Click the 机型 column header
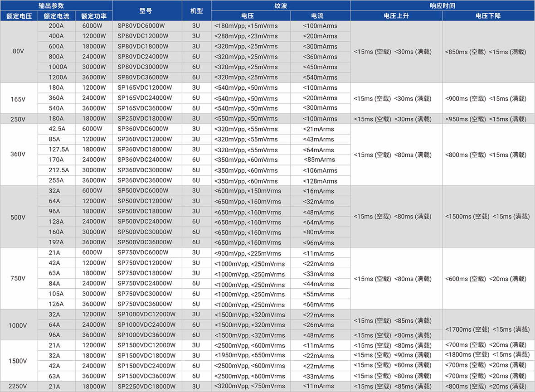This screenshot has height=392, width=535. (196, 10)
